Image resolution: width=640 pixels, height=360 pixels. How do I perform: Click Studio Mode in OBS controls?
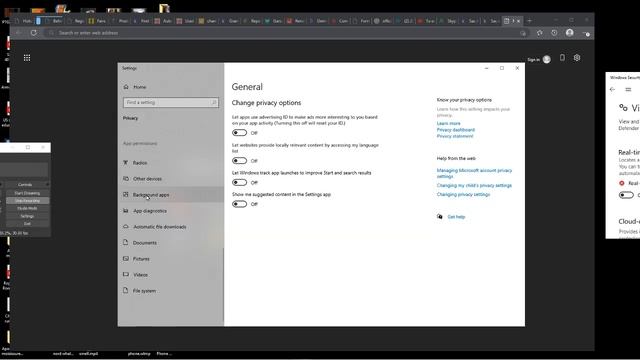[27, 208]
